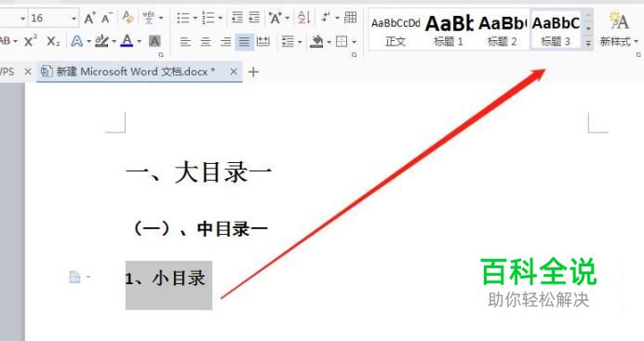Click the sort A-Z icon
The width and height of the screenshot is (644, 341).
pyautogui.click(x=303, y=18)
